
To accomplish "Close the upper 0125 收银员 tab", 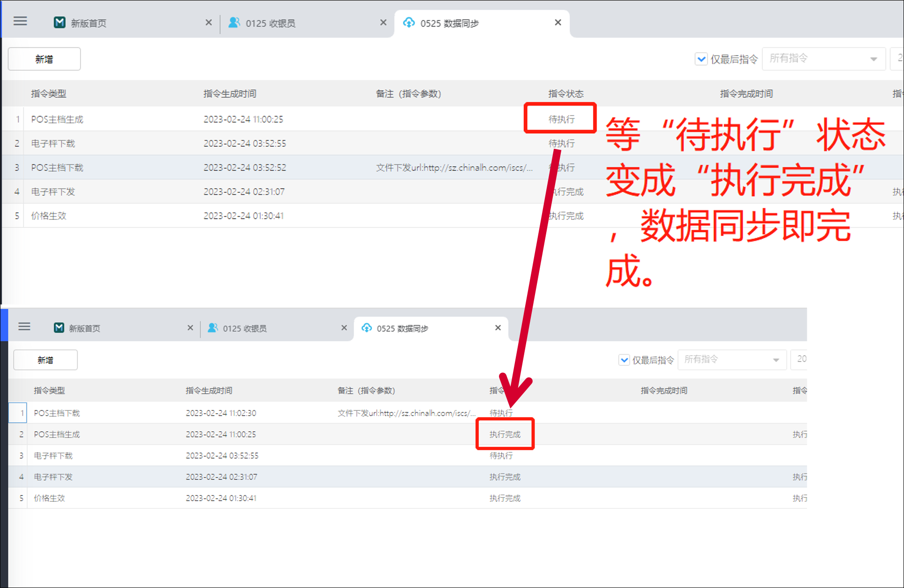I will pos(383,22).
